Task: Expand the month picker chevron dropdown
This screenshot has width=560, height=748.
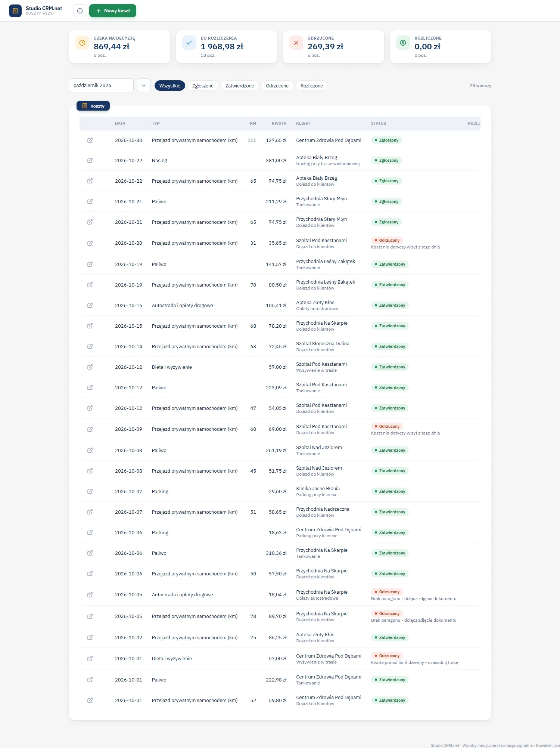Action: tap(144, 86)
